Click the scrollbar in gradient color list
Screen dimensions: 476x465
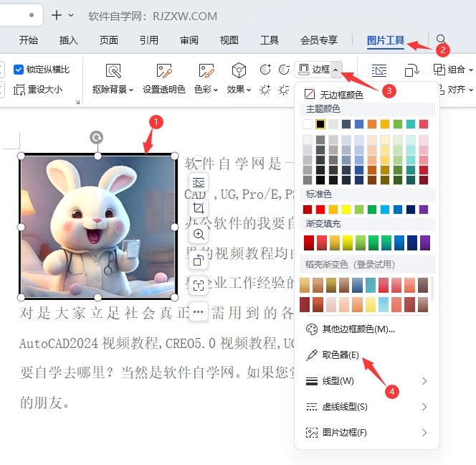(432, 288)
